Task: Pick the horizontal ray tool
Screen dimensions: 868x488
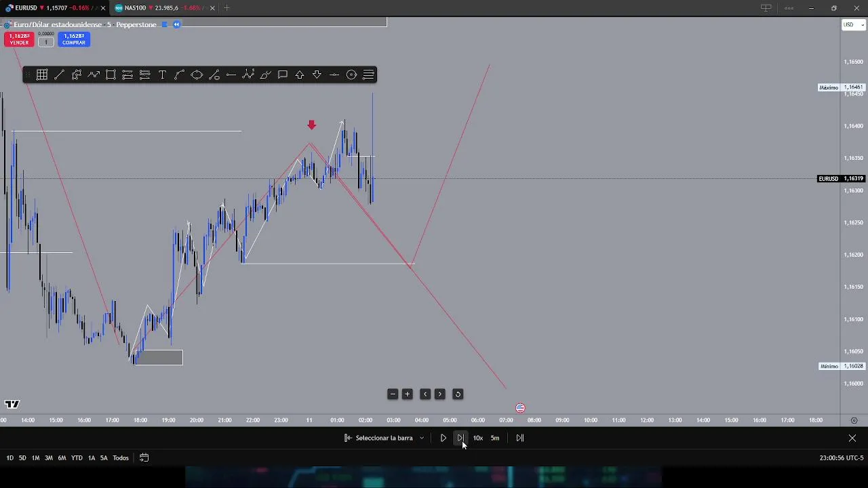Action: point(231,75)
